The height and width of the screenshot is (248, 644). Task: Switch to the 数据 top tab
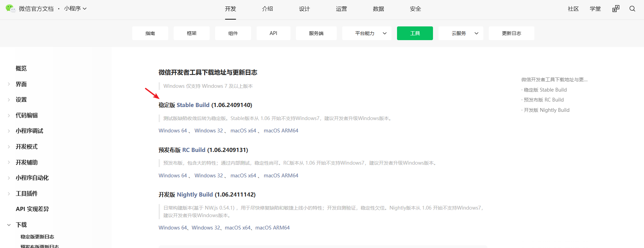(x=379, y=9)
